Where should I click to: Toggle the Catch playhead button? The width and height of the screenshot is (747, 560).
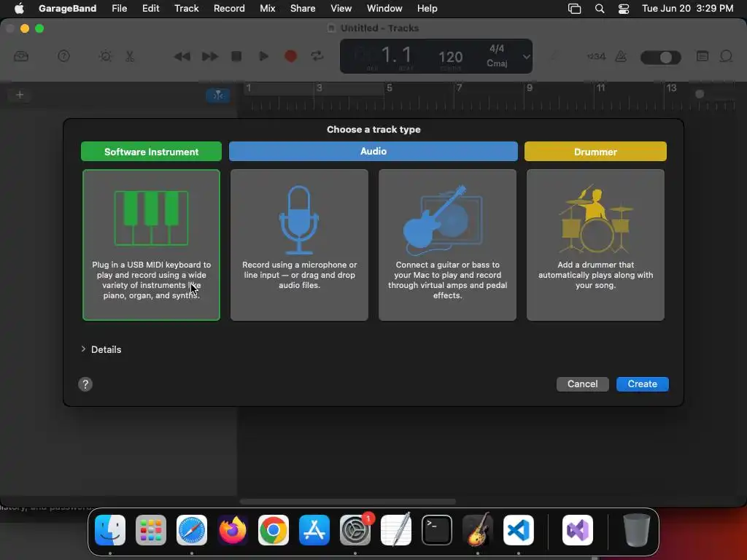[x=217, y=96]
